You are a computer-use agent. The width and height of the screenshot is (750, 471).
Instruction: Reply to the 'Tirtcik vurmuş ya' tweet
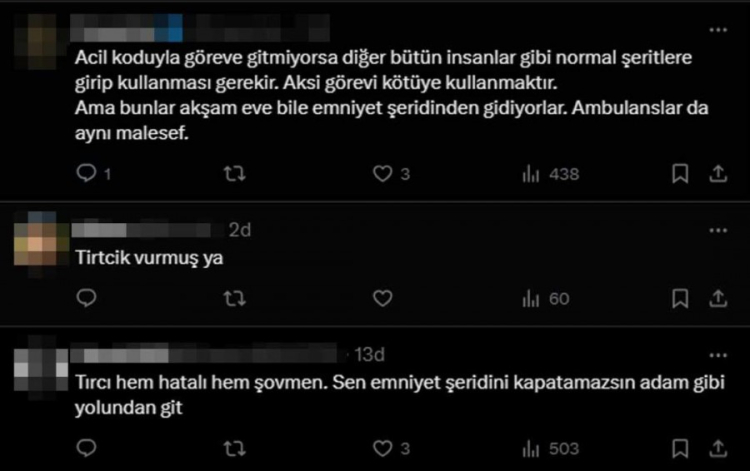coord(86,298)
